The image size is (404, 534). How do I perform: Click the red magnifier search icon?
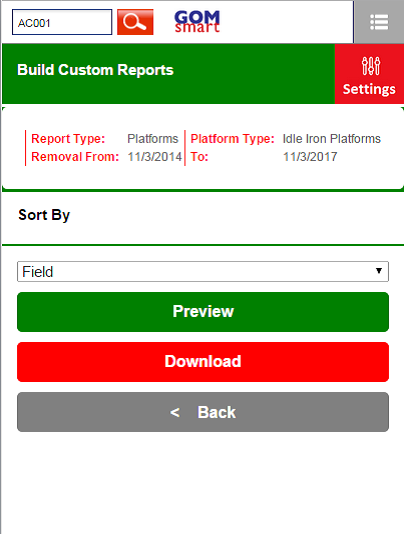pos(135,22)
